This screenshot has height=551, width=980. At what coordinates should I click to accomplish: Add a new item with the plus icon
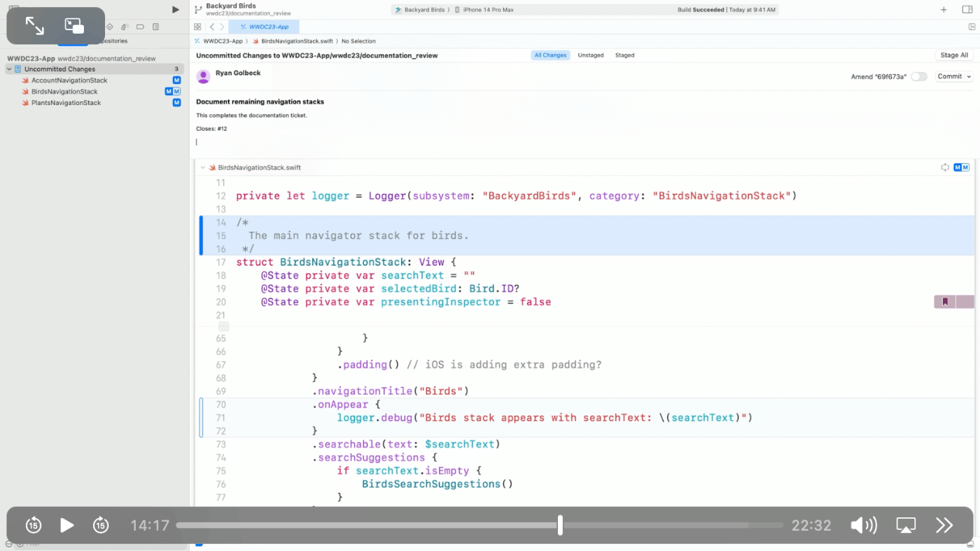pyautogui.click(x=944, y=10)
